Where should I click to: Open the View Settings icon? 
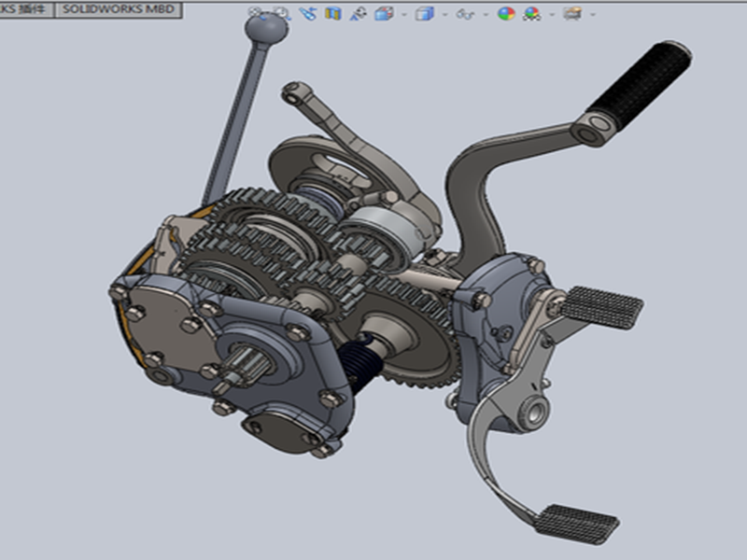click(572, 14)
